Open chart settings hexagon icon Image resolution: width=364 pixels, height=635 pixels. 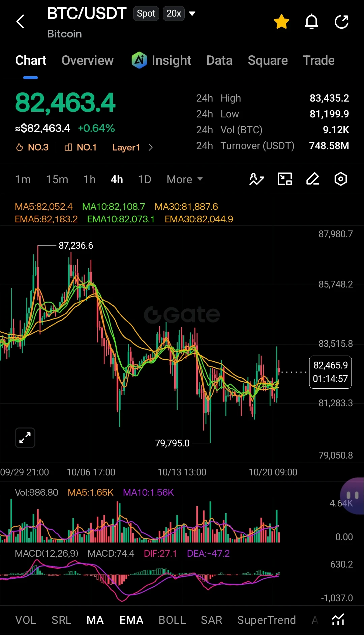click(x=341, y=179)
